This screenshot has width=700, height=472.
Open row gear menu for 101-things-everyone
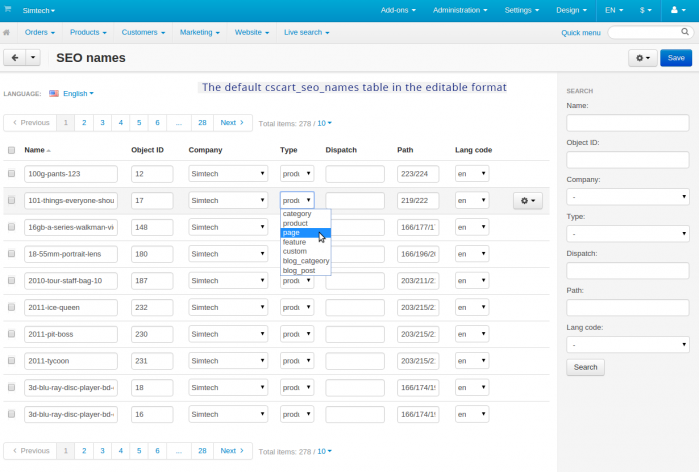[x=528, y=200]
